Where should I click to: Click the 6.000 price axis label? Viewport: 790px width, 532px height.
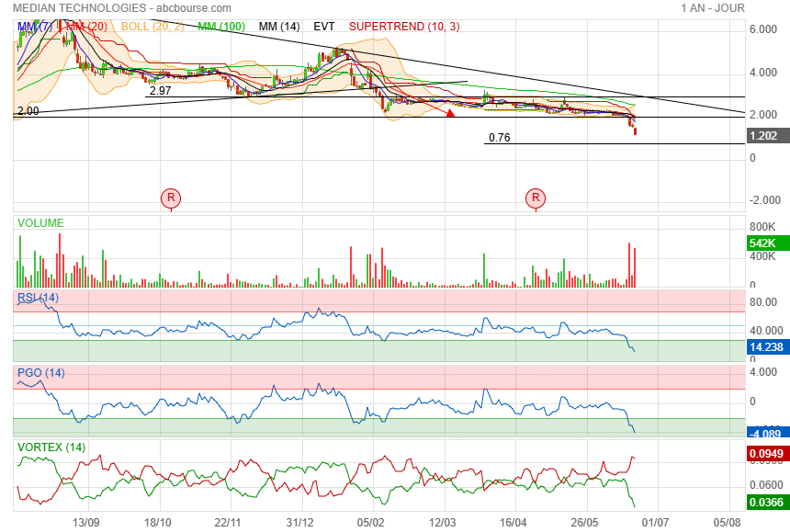click(x=763, y=29)
